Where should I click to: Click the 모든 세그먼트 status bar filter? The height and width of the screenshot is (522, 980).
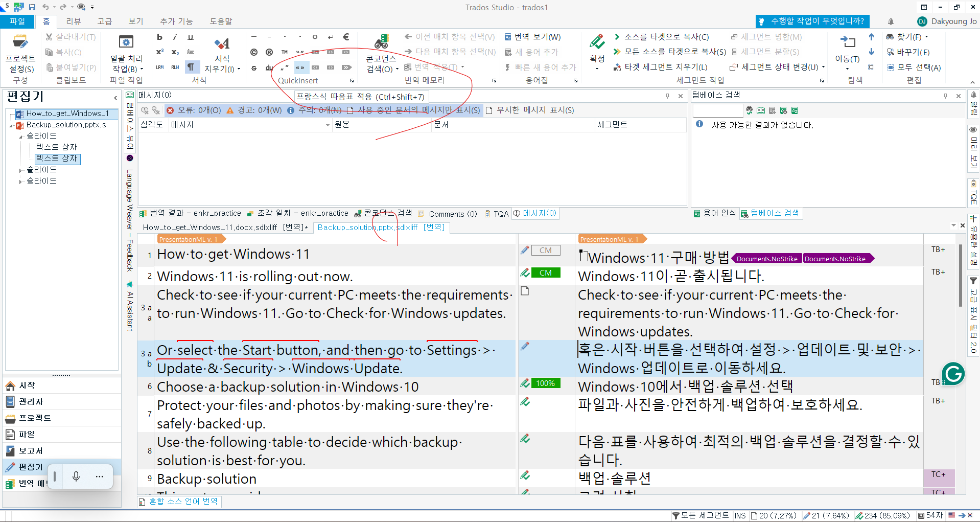(701, 515)
